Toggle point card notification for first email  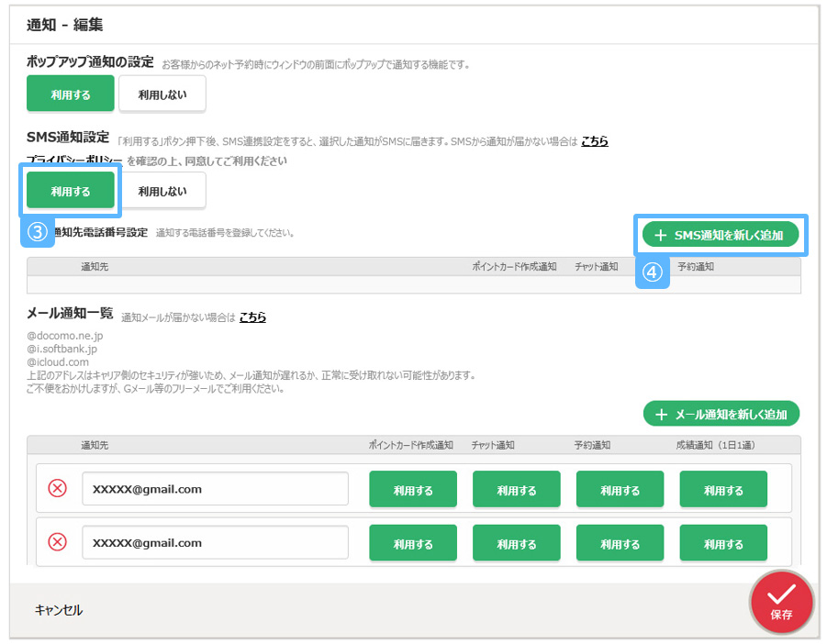[413, 490]
